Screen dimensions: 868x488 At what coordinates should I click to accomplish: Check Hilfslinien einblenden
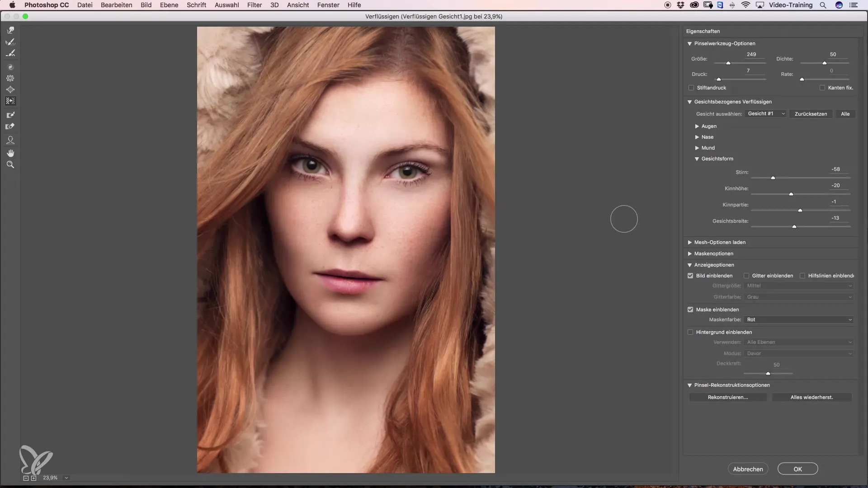pos(802,276)
